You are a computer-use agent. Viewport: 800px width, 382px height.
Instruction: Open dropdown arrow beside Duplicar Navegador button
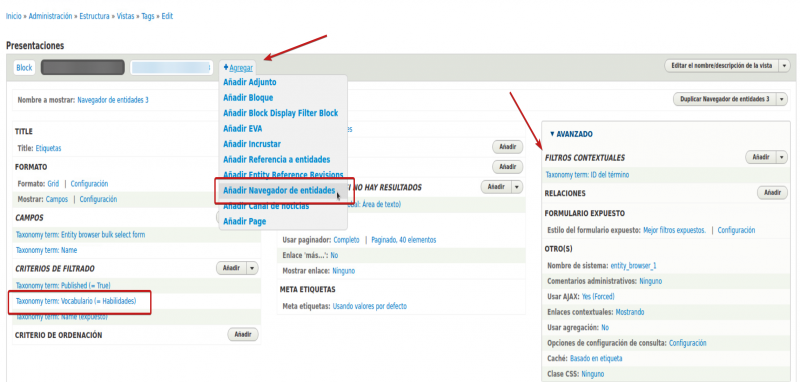tap(782, 99)
